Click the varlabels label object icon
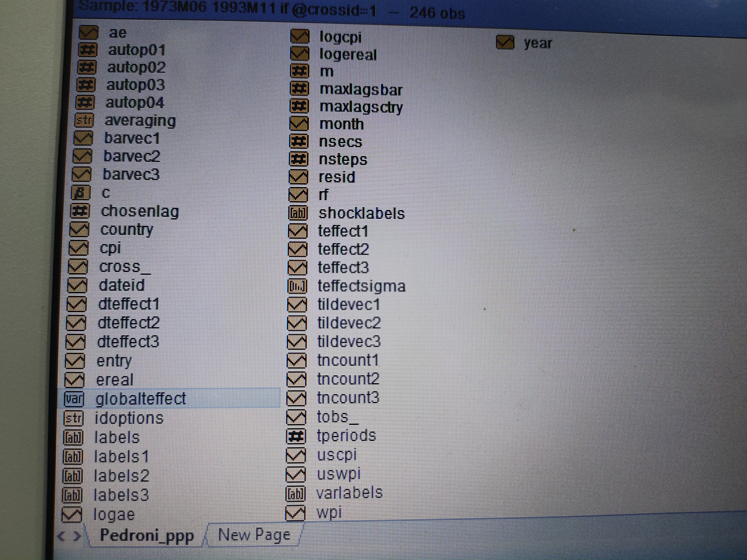Viewport: 747px width, 560px height. pos(295,494)
